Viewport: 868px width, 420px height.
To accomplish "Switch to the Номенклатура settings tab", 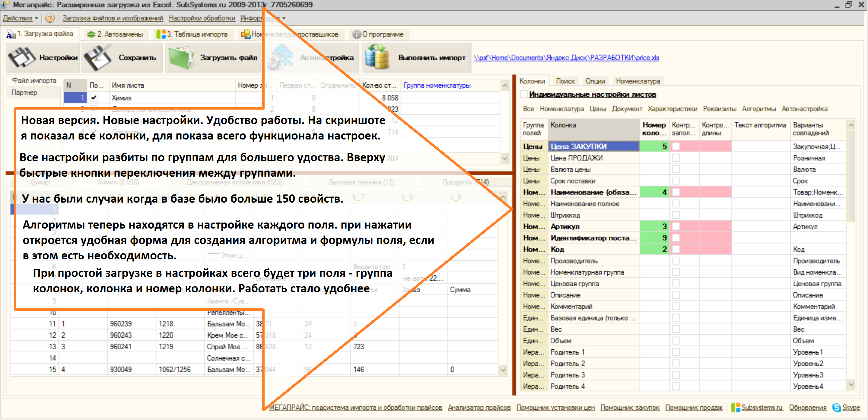I will tap(638, 81).
